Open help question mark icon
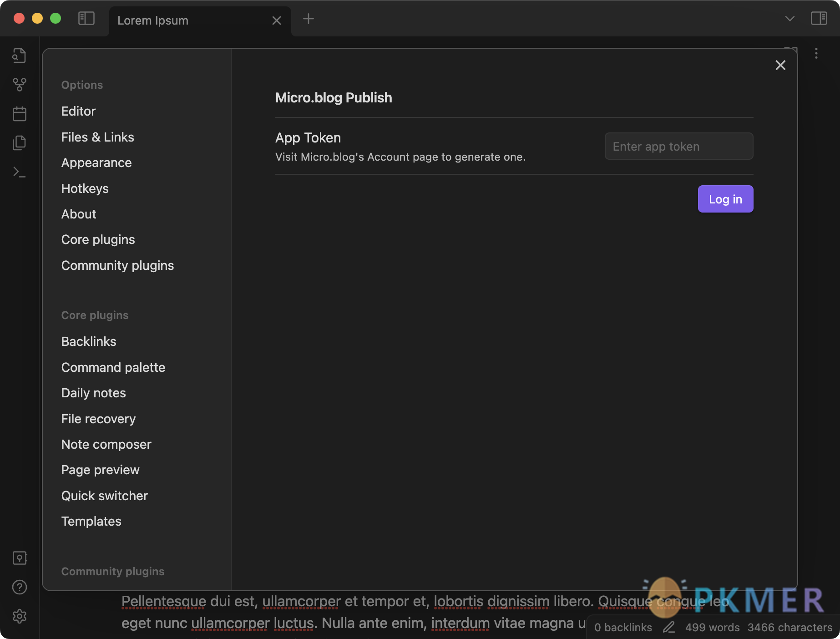Image resolution: width=840 pixels, height=639 pixels. (x=20, y=587)
